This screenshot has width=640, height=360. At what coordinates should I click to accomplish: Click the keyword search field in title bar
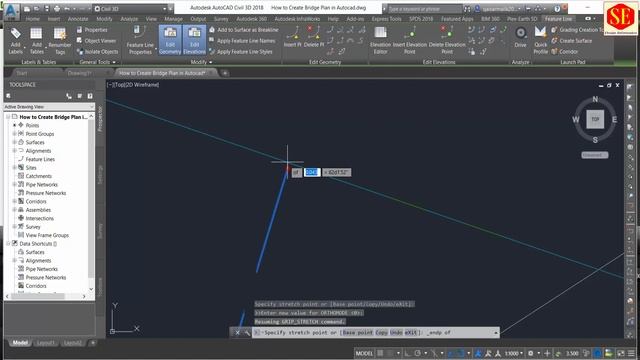point(424,9)
